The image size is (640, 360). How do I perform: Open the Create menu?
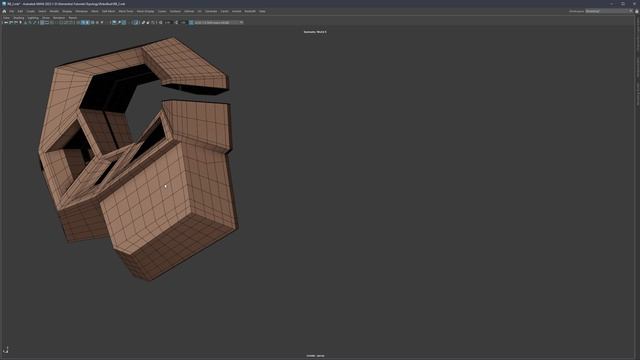(x=31, y=11)
